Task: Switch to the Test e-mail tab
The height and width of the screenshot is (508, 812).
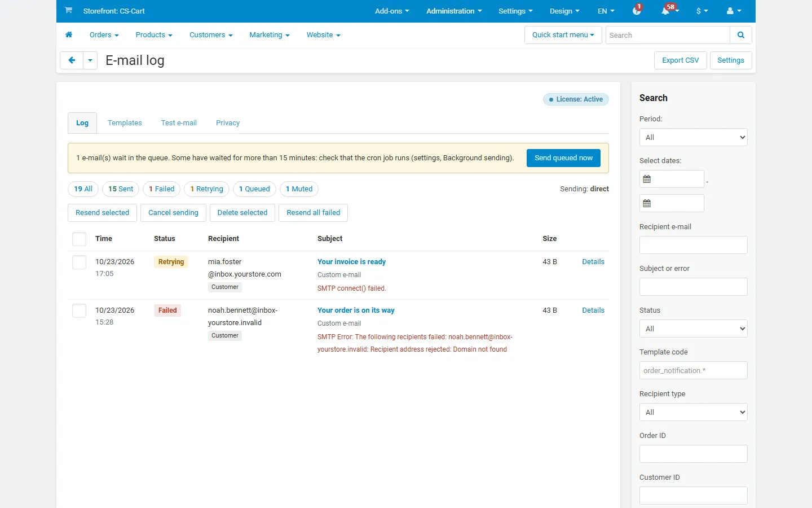Action: point(179,123)
